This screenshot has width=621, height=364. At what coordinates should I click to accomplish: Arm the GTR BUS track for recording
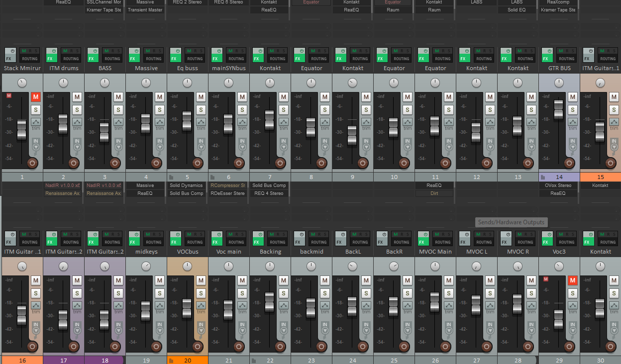tap(570, 163)
